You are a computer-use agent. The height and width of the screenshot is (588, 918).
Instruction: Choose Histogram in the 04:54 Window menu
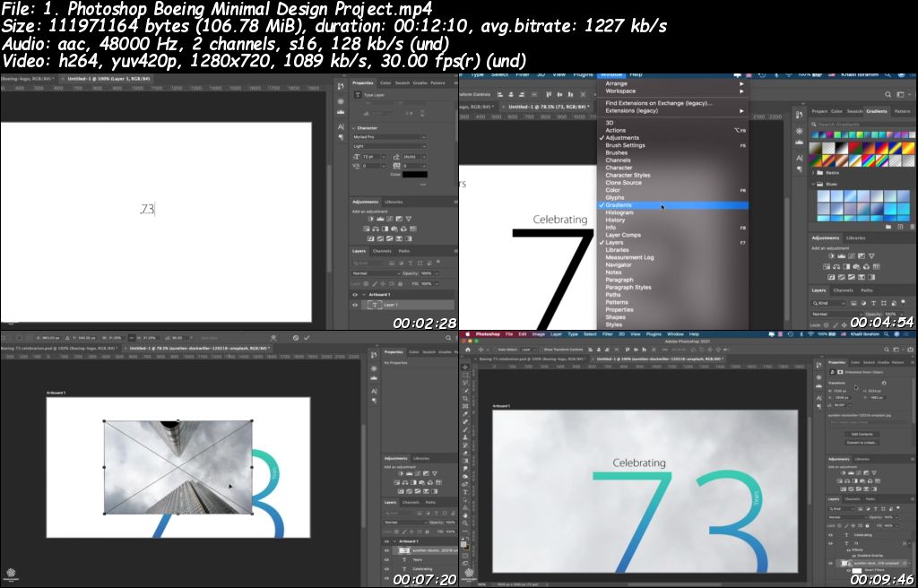673,212
